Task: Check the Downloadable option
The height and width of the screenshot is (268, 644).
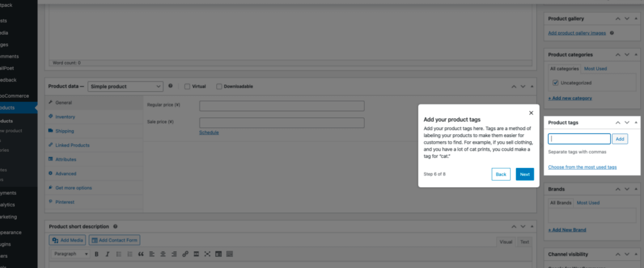Action: click(x=219, y=86)
